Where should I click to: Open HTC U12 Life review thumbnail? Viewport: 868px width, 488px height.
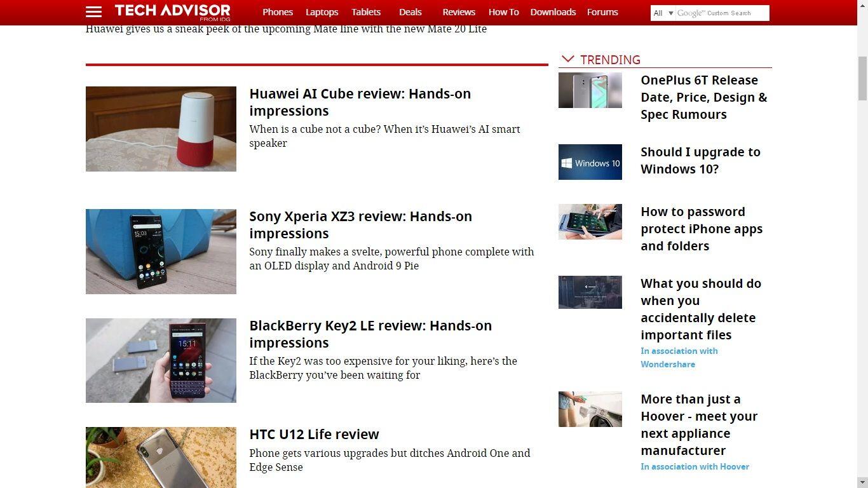pyautogui.click(x=161, y=457)
